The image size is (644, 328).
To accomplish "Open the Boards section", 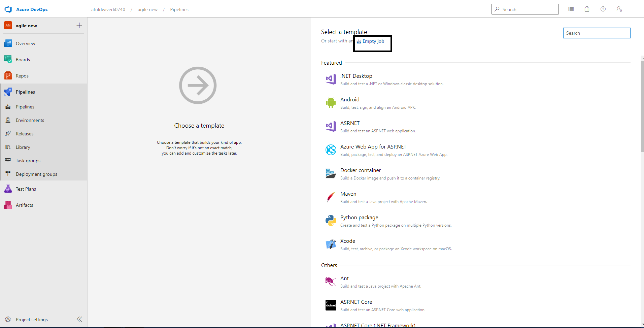I will pyautogui.click(x=44, y=60).
